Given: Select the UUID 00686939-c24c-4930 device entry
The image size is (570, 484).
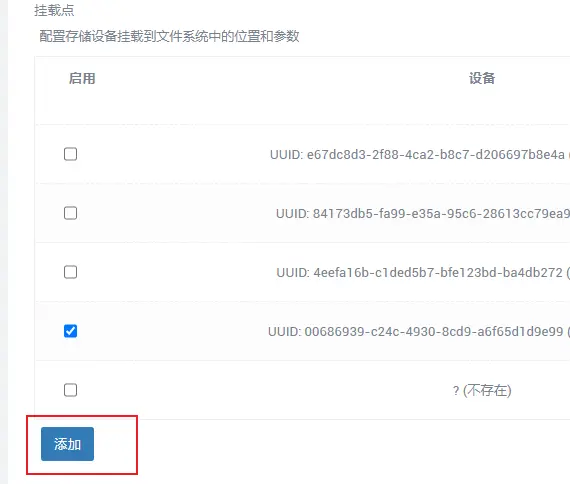Looking at the screenshot, I should pyautogui.click(x=416, y=332).
